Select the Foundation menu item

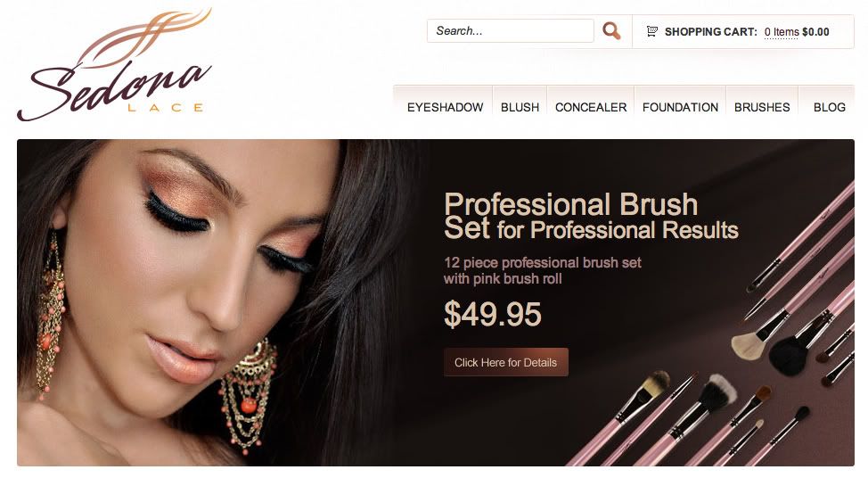click(x=680, y=107)
